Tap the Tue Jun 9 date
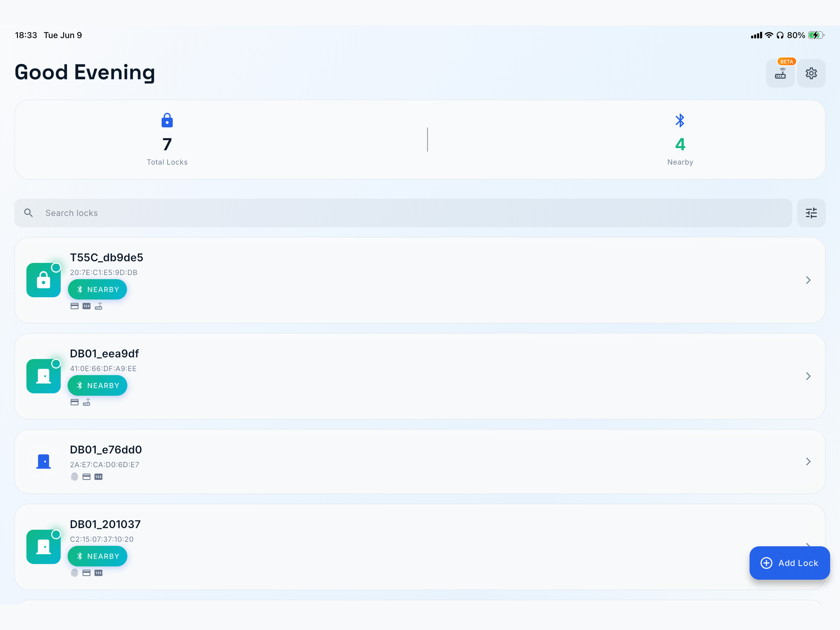The width and height of the screenshot is (840, 630). (63, 35)
